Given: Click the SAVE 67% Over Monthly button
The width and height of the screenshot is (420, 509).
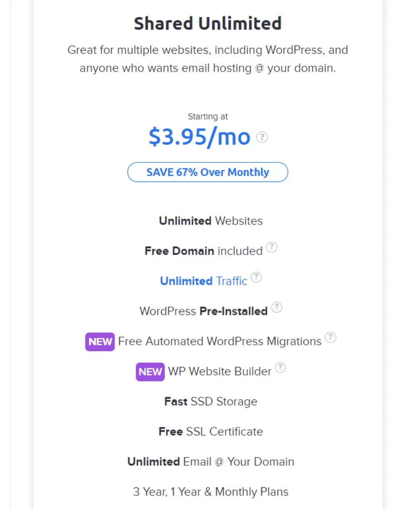Looking at the screenshot, I should [x=207, y=172].
